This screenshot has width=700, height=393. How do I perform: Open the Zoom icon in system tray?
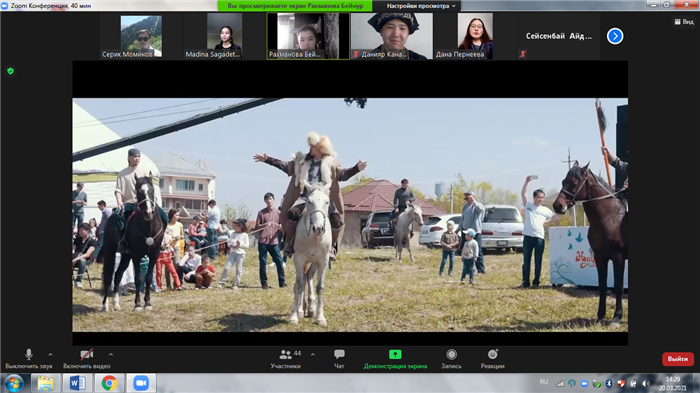(584, 384)
